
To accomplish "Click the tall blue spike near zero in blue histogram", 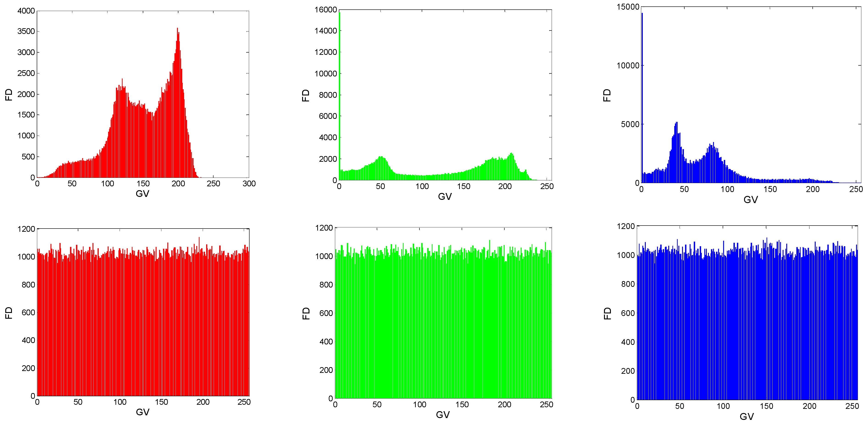I will coord(642,98).
